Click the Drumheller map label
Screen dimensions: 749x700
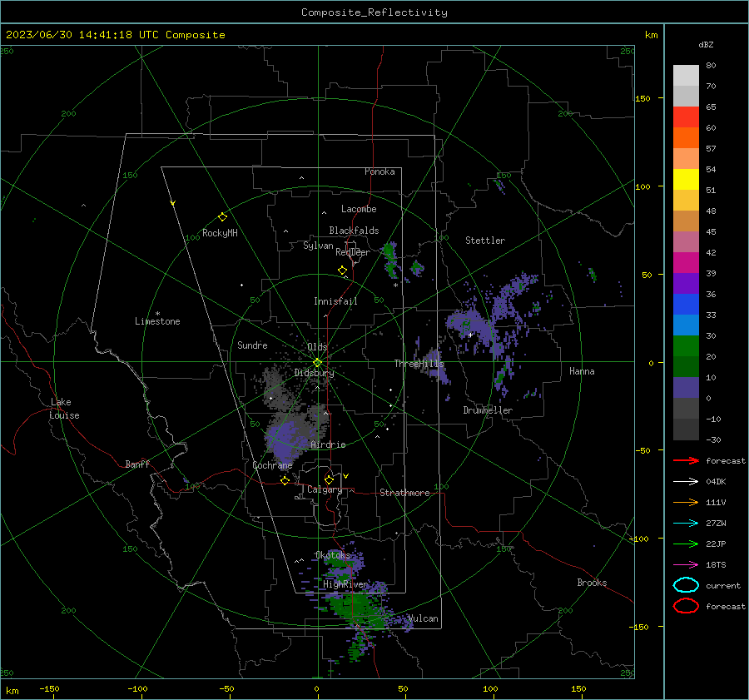488,410
